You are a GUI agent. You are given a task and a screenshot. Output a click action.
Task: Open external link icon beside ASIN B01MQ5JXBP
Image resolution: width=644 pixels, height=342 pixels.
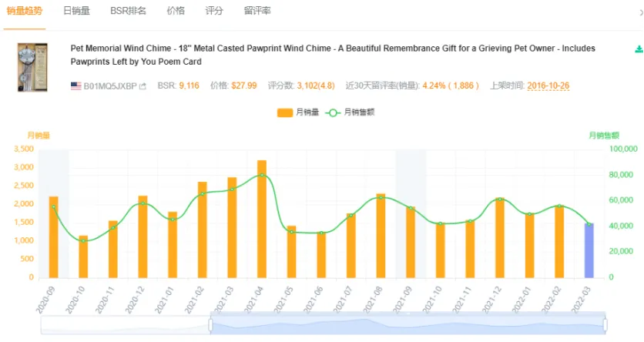[x=143, y=86]
